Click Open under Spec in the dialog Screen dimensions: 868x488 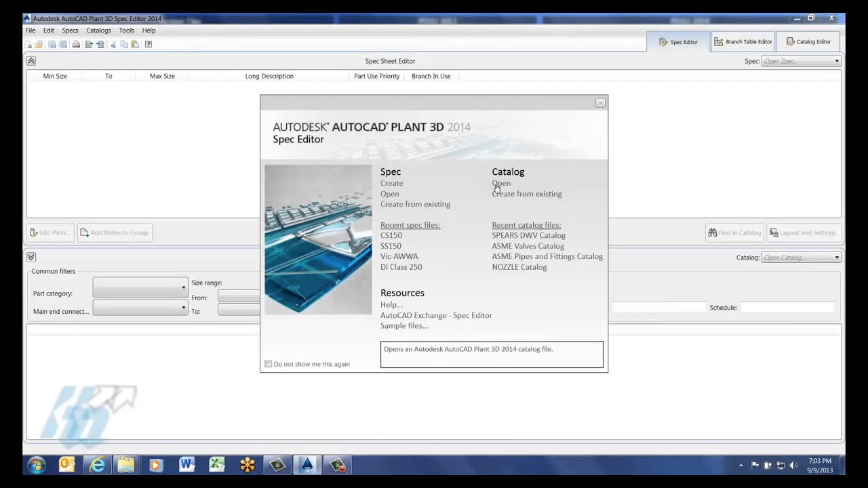[x=390, y=194]
